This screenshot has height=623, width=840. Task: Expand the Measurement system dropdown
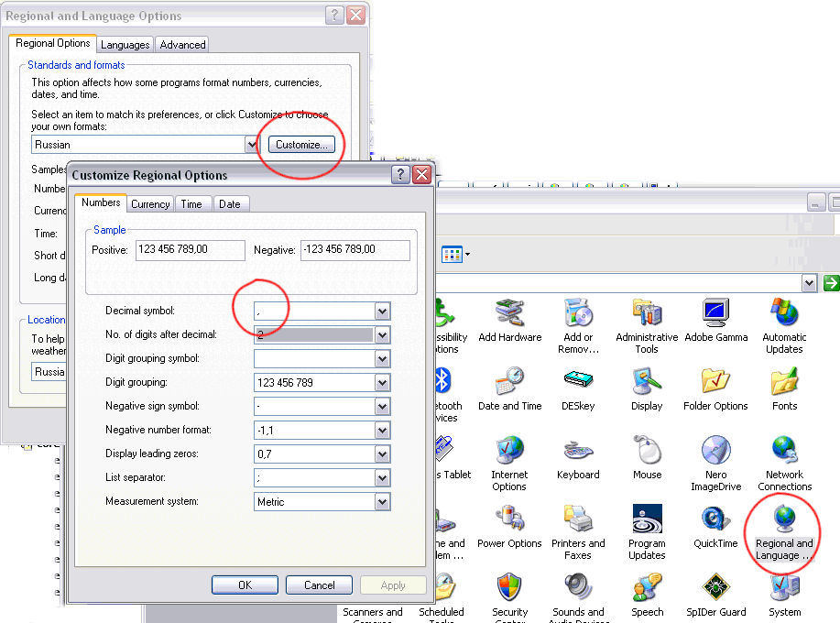click(x=382, y=502)
